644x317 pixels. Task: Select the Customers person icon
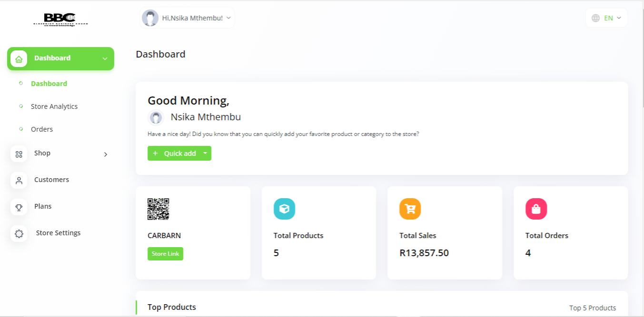coord(19,181)
